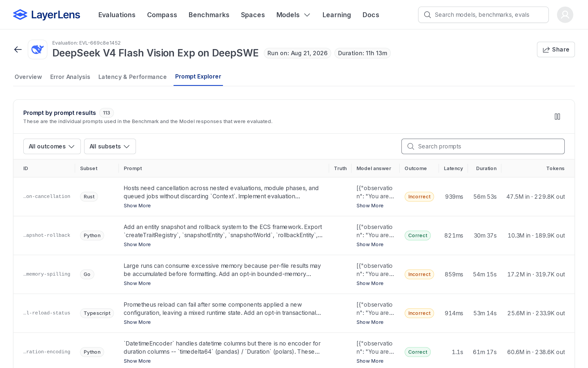
Task: Open the Docs link
Action: tap(371, 15)
